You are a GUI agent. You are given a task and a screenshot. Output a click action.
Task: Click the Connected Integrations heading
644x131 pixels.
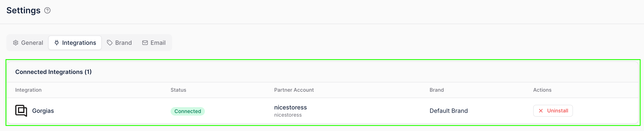coord(53,72)
